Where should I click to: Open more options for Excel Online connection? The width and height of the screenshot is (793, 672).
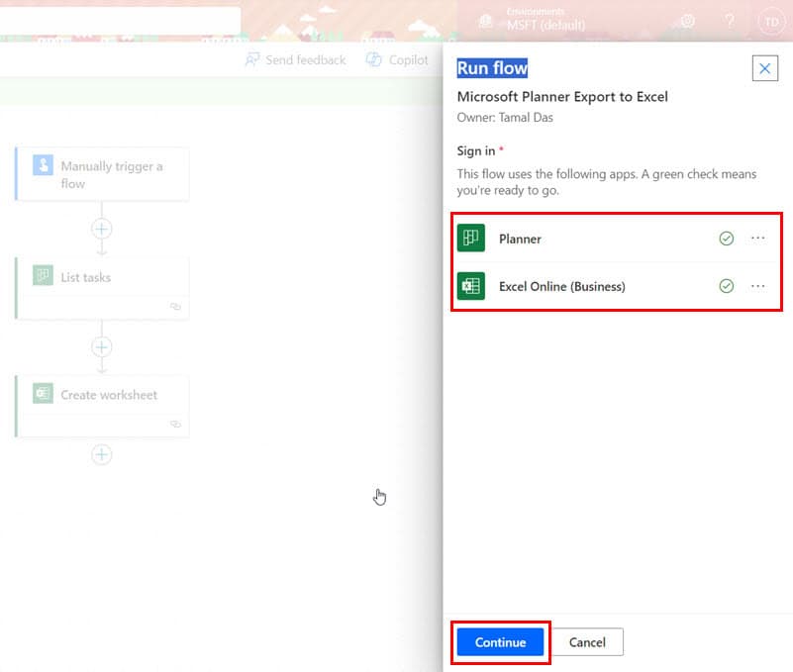coord(757,286)
